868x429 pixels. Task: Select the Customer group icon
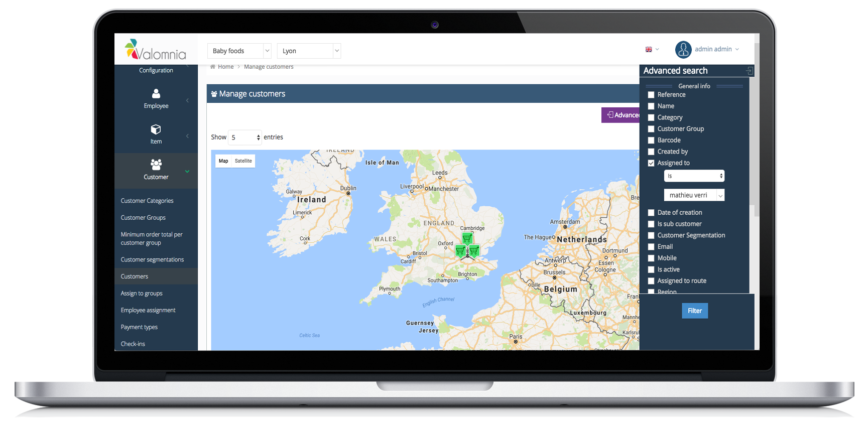tap(156, 164)
